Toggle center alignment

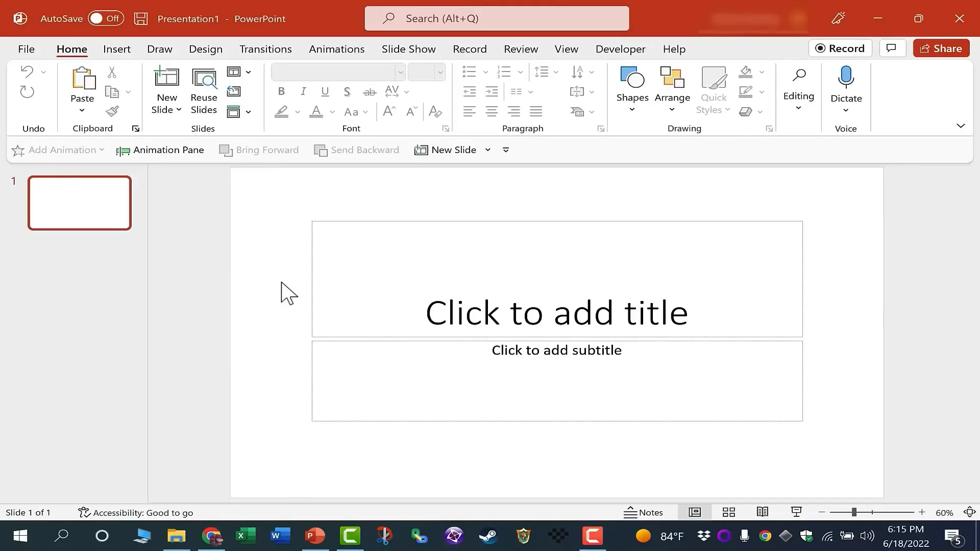[492, 111]
